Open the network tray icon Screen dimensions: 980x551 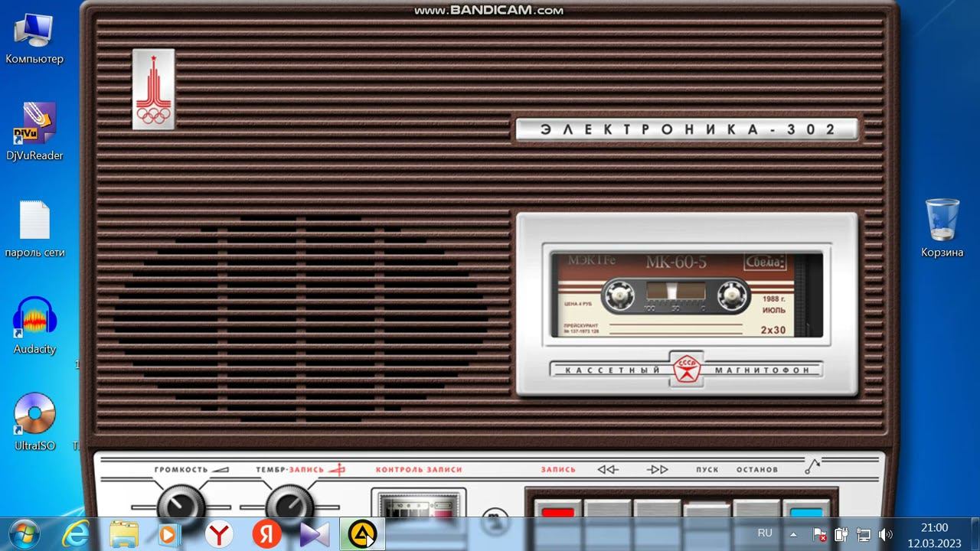point(864,534)
